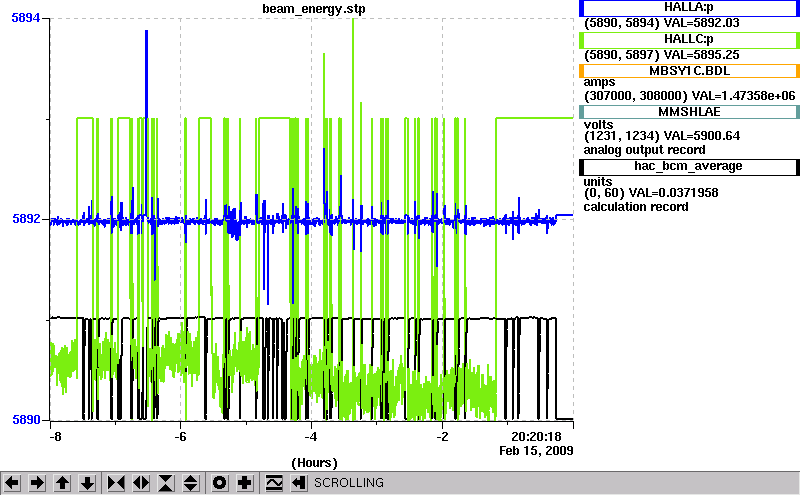Screen dimensions: 800x495
Task: Click the wave graph icon in toolbar
Action: point(274,483)
